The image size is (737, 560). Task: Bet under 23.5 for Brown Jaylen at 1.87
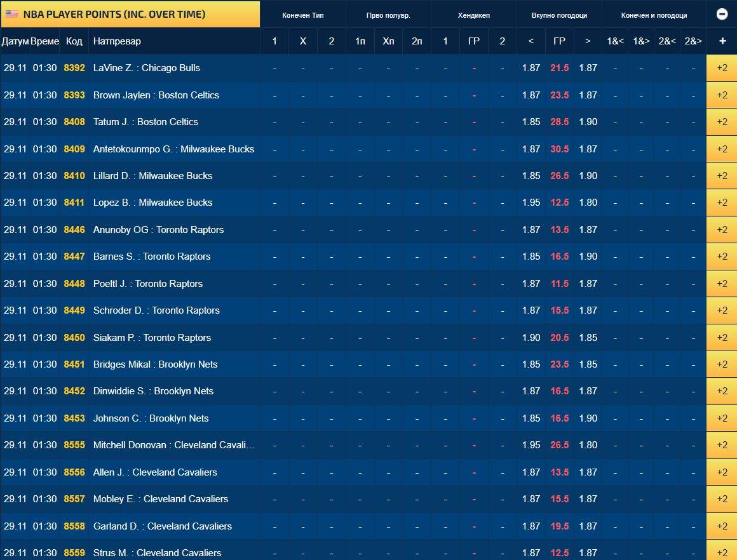pyautogui.click(x=531, y=95)
